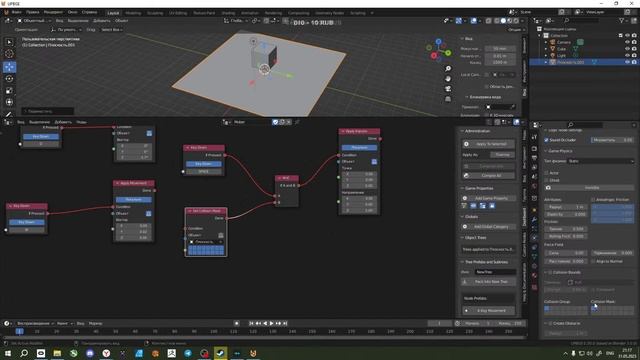Image resolution: width=640 pixels, height=360 pixels.
Task: Click the Add Game Property button
Action: 489,198
